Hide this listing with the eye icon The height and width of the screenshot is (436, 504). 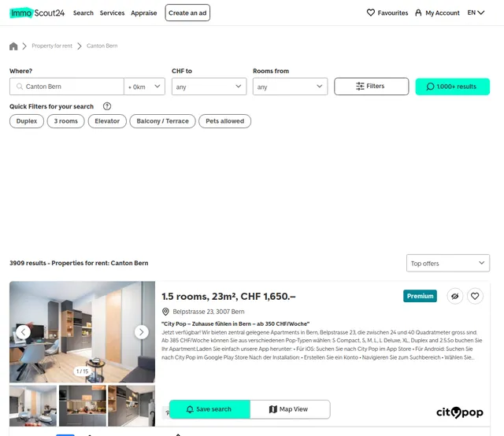455,296
